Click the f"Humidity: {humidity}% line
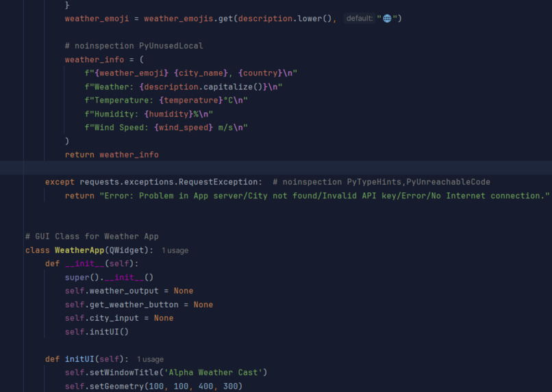This screenshot has height=392, width=552. pyautogui.click(x=149, y=114)
